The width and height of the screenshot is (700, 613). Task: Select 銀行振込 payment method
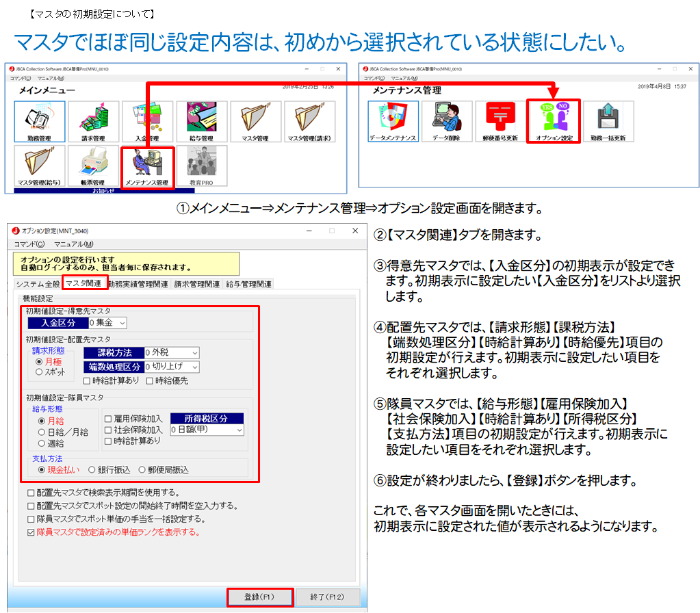pyautogui.click(x=92, y=470)
